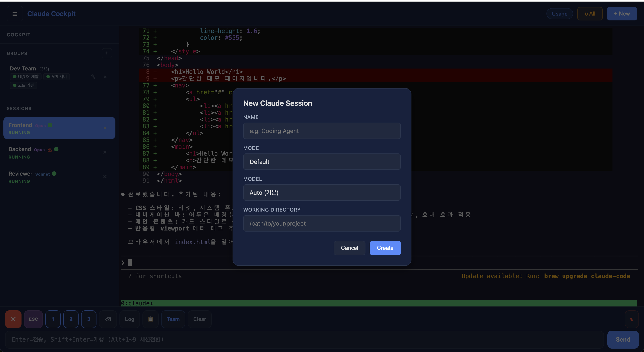Click the 코드 리뷰 member chip
The image size is (644, 352).
pyautogui.click(x=23, y=85)
